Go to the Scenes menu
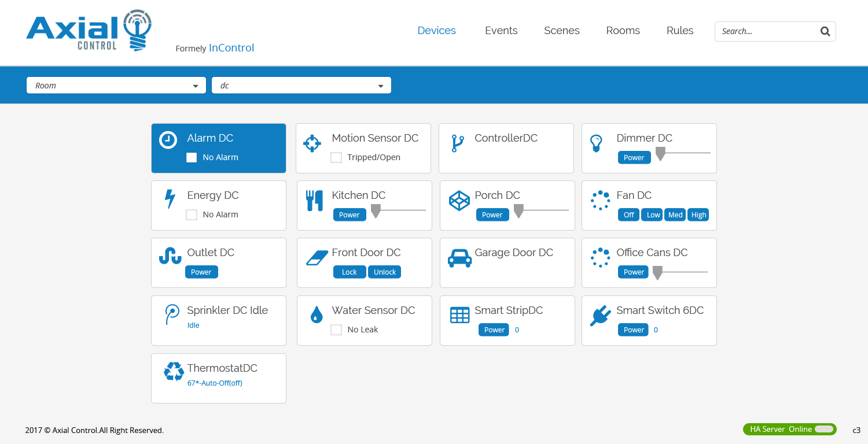 [561, 31]
